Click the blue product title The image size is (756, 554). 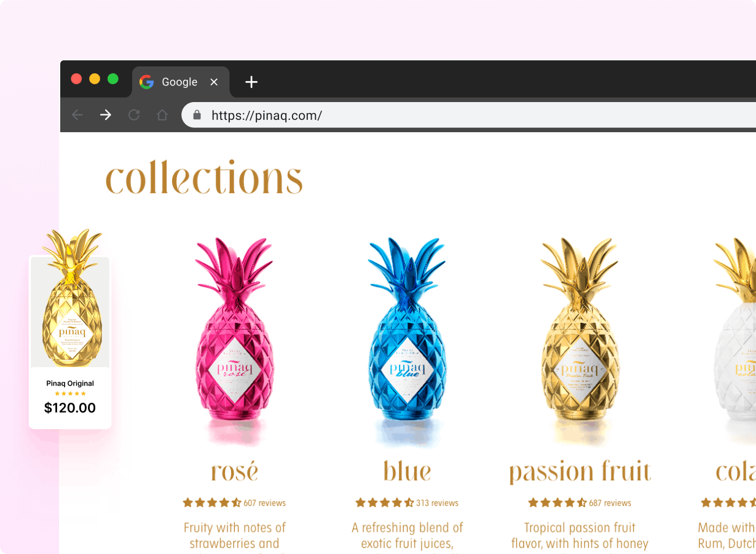(407, 472)
